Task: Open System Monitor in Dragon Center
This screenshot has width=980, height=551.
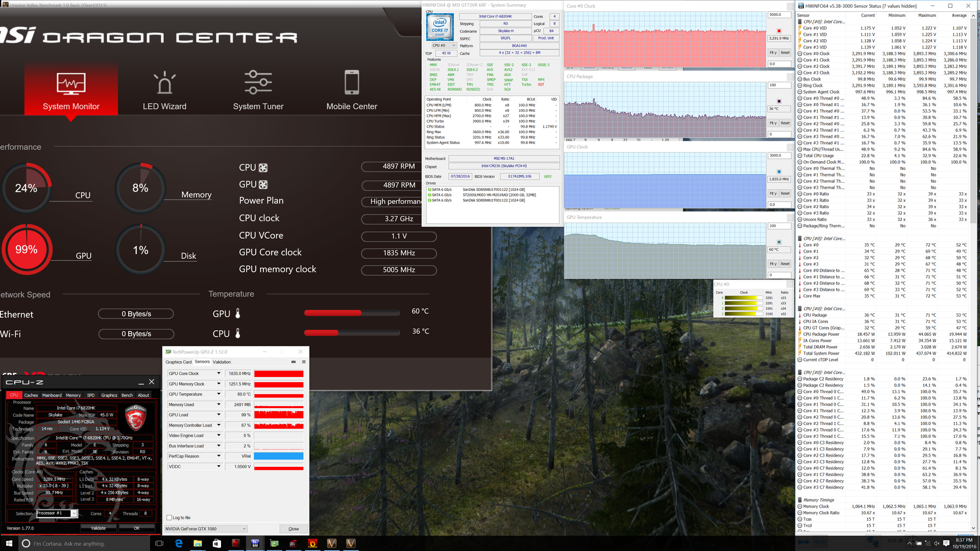Action: [71, 89]
